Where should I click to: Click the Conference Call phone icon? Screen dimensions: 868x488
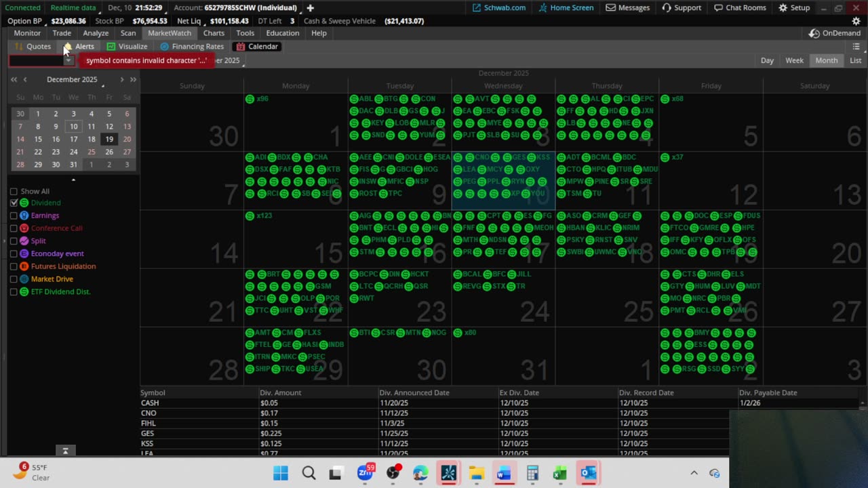[24, 228]
